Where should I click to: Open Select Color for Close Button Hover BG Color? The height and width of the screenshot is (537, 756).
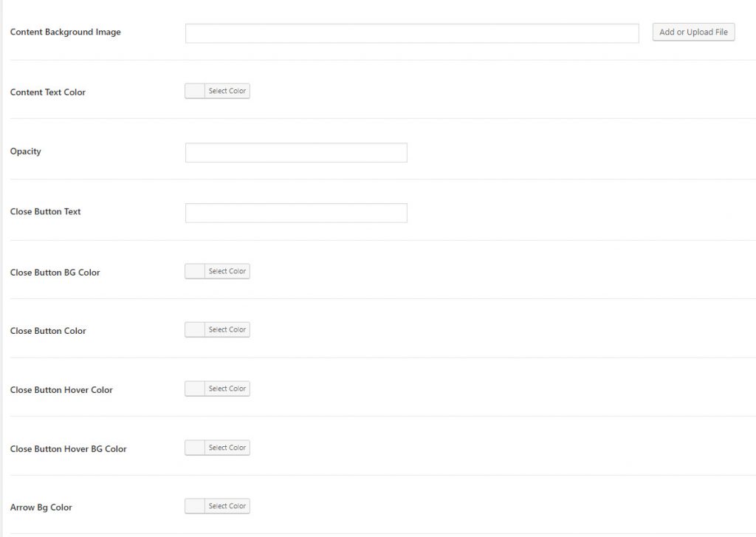[x=227, y=448]
